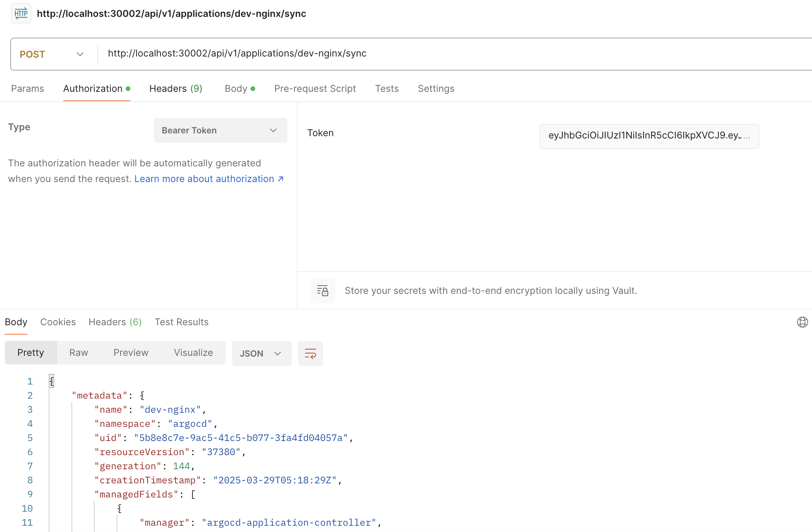Switch to the Params tab
Screen dimensions: 812x532
point(27,89)
